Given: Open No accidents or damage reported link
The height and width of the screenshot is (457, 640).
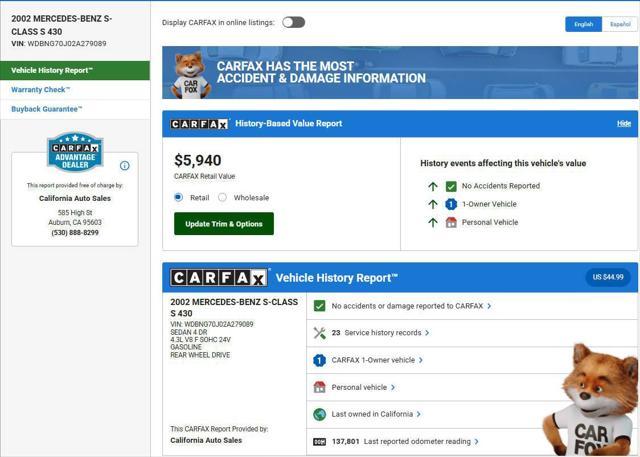Looking at the screenshot, I should pos(407,306).
